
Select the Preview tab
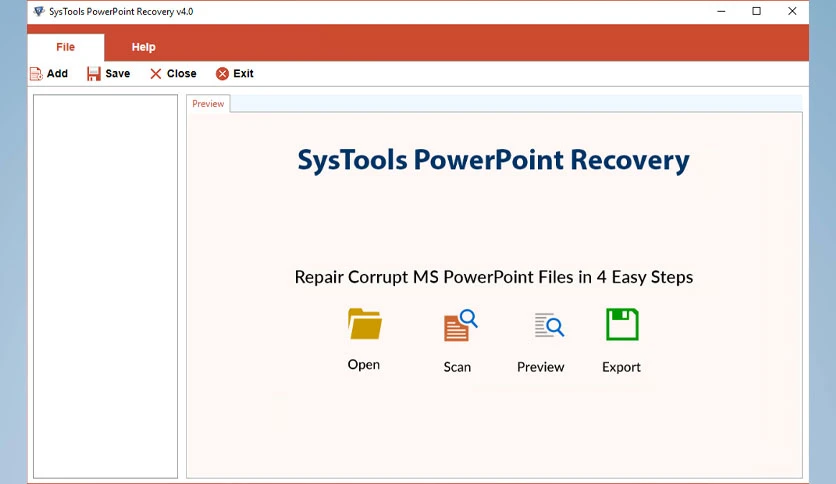tap(208, 103)
